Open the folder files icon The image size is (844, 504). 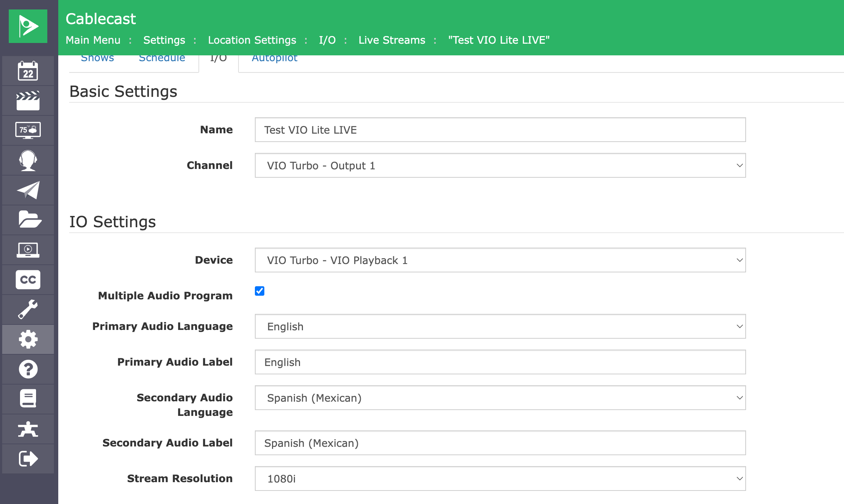(x=28, y=220)
